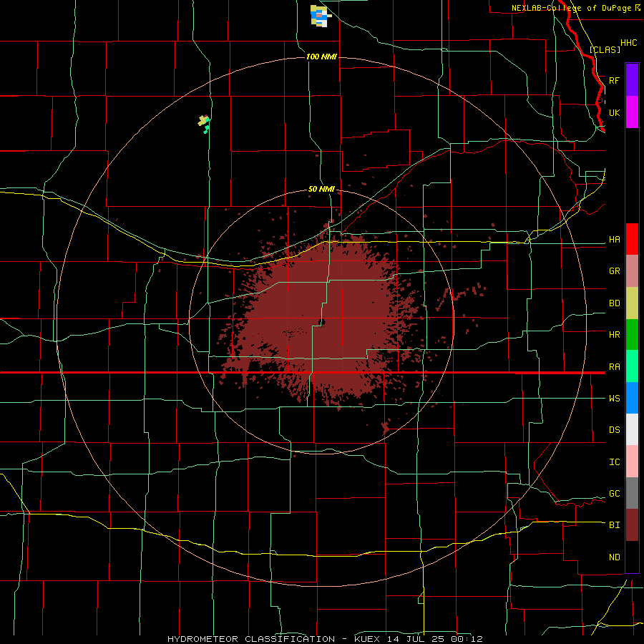Click the RA legend label
The height and width of the screenshot is (644, 644).
coord(614,367)
